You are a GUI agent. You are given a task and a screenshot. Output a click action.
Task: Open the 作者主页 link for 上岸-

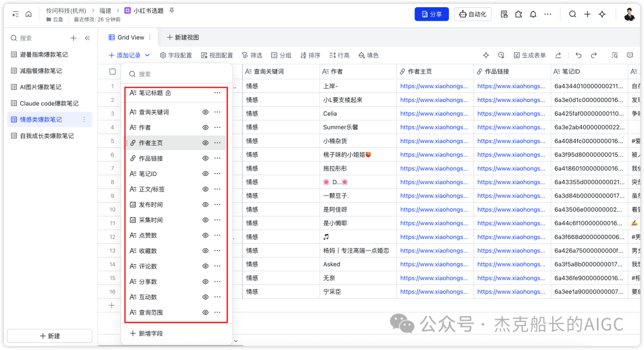(434, 86)
